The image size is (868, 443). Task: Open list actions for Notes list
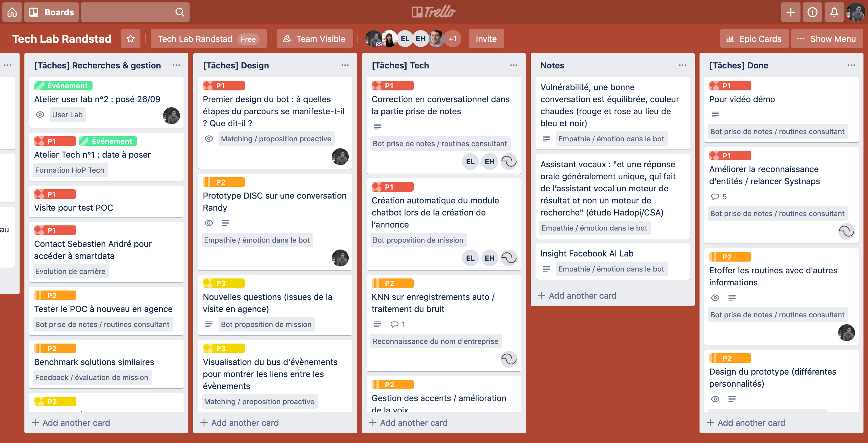pos(682,65)
